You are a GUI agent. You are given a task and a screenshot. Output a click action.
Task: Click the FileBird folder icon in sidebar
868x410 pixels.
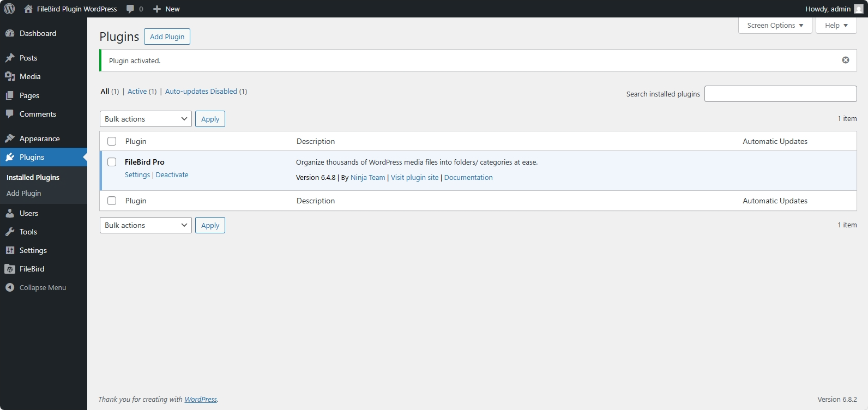pyautogui.click(x=10, y=269)
